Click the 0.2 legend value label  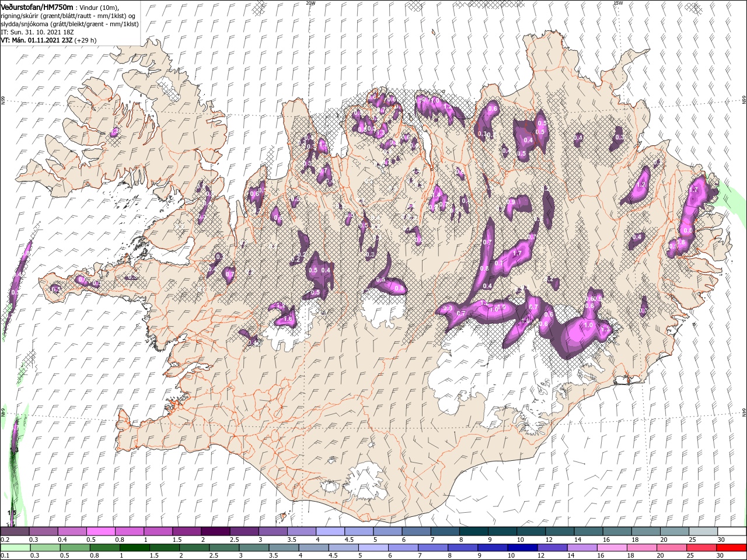(5, 540)
